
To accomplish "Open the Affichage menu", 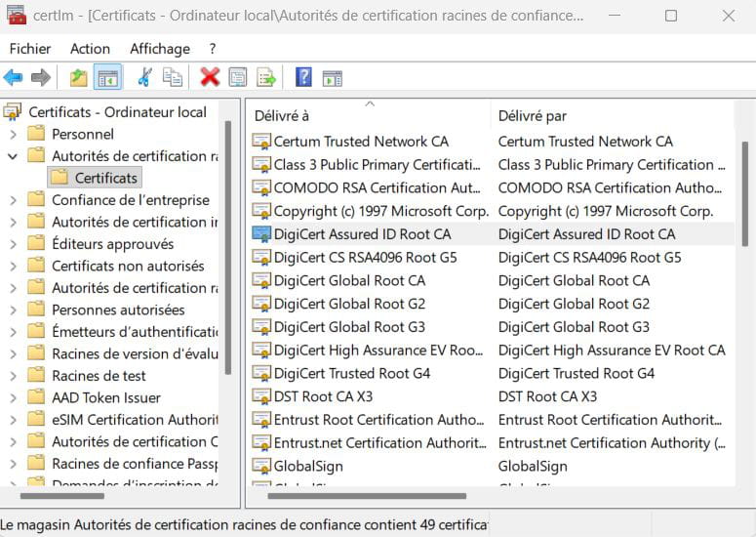I will [160, 49].
